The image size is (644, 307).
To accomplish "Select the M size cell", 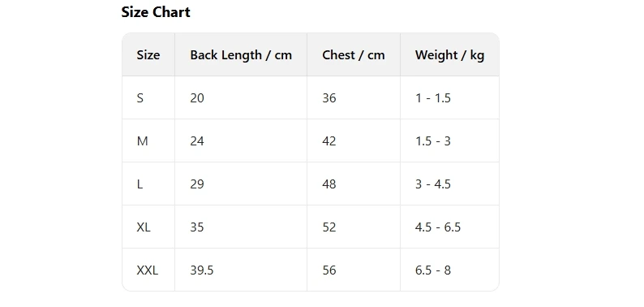I will click(x=148, y=141).
